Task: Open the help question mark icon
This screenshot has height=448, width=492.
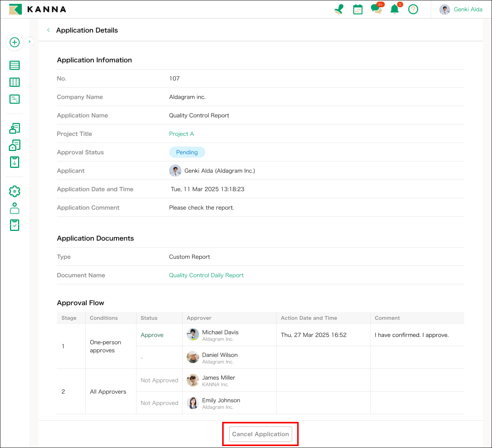Action: (413, 9)
